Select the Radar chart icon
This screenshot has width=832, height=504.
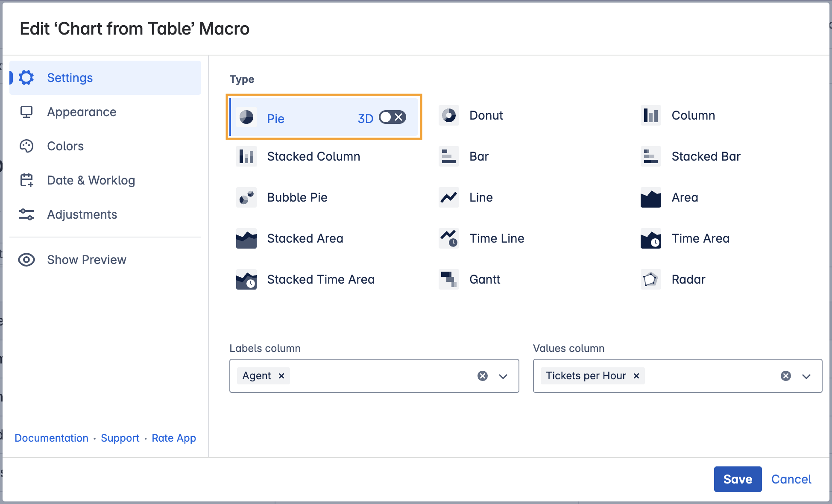pos(650,279)
